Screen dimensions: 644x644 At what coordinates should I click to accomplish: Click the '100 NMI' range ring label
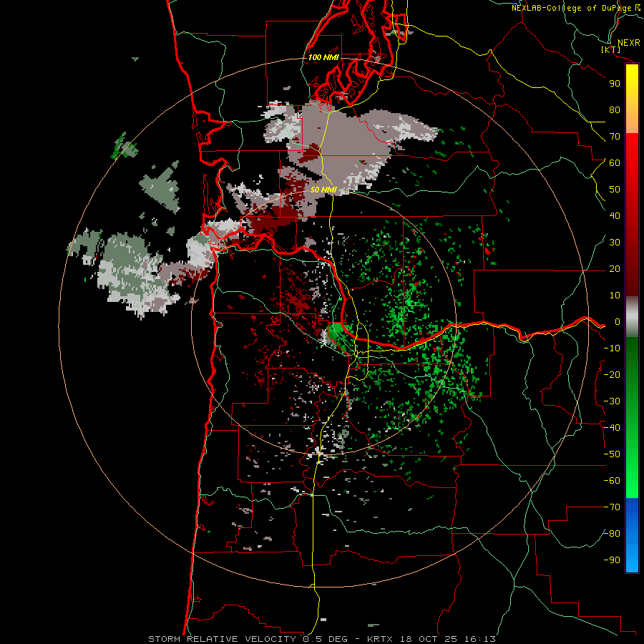[x=323, y=57]
